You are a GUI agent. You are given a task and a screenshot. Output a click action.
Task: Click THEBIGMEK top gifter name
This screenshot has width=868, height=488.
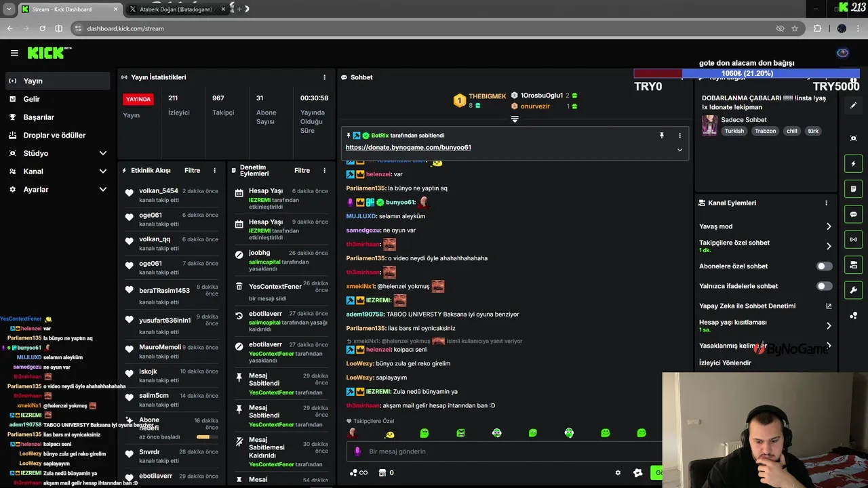pos(487,96)
